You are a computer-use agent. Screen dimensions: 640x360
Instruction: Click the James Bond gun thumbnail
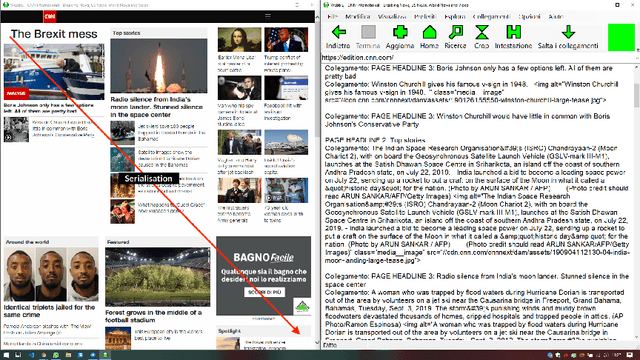(x=239, y=88)
